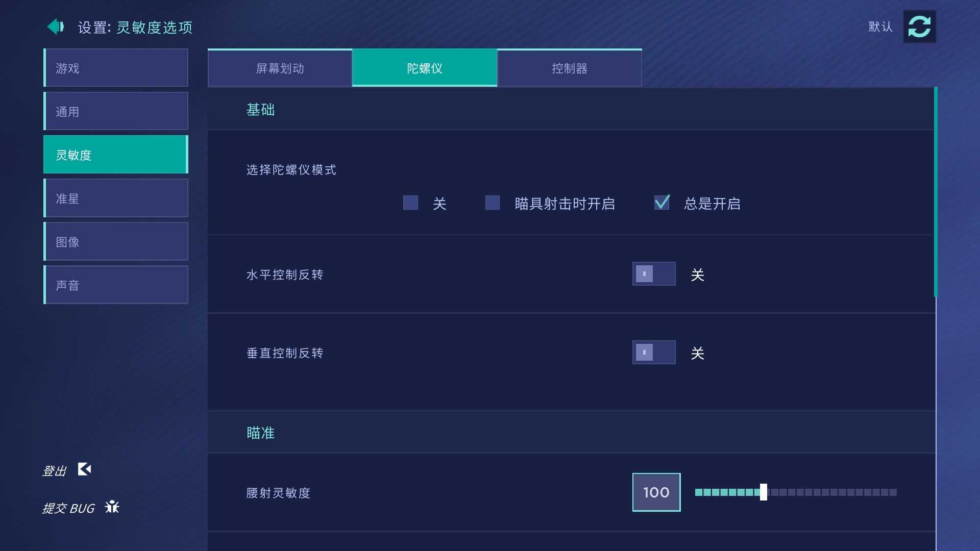The width and height of the screenshot is (980, 551).
Task: Open the 游戏 settings category
Action: click(116, 68)
